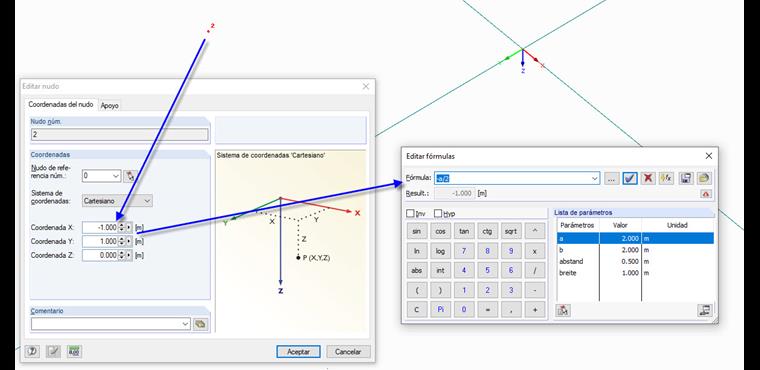Open the formula arrow button beside Coordenada Y
The image size is (760, 370).
[x=129, y=241]
